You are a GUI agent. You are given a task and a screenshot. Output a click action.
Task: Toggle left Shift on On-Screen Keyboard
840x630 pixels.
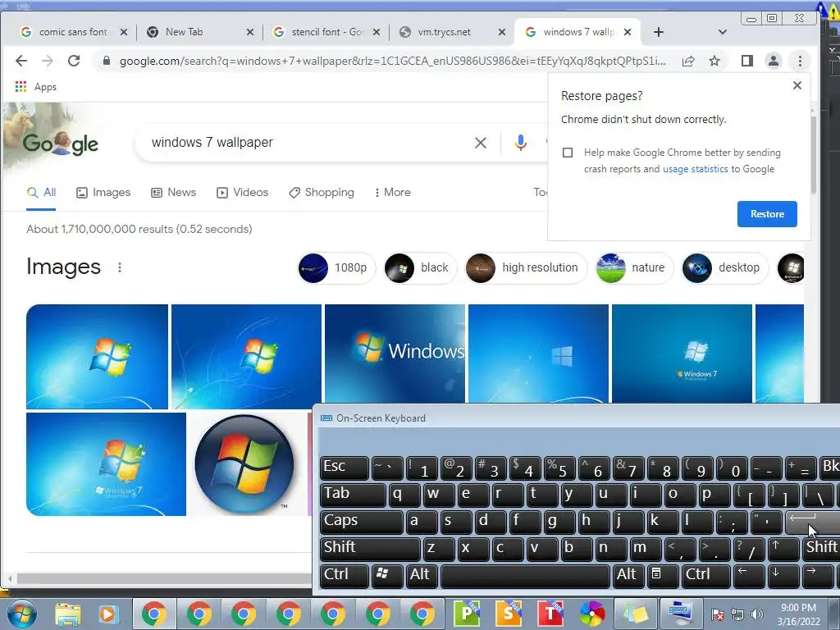(x=370, y=549)
